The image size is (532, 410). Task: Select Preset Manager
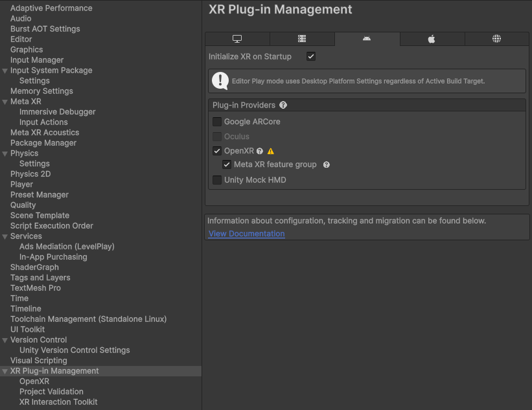coord(40,195)
